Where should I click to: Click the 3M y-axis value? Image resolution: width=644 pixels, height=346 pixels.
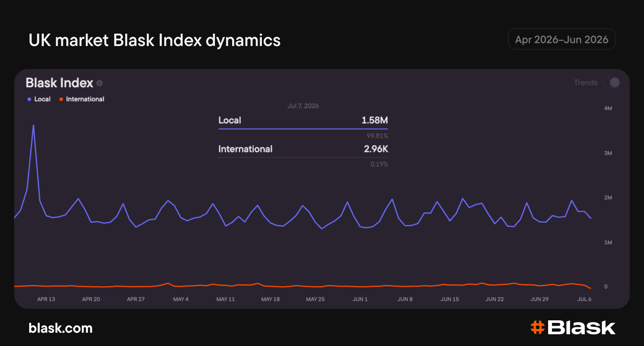(x=608, y=153)
